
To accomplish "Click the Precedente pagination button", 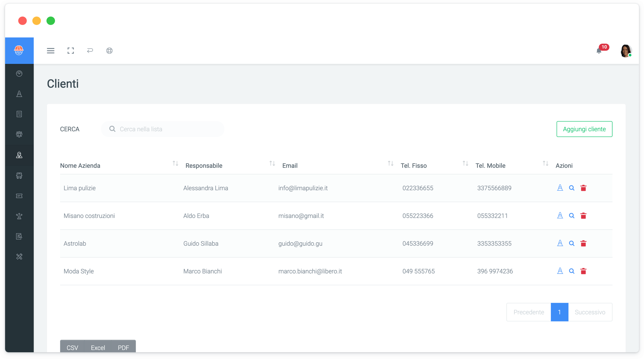I will 529,312.
